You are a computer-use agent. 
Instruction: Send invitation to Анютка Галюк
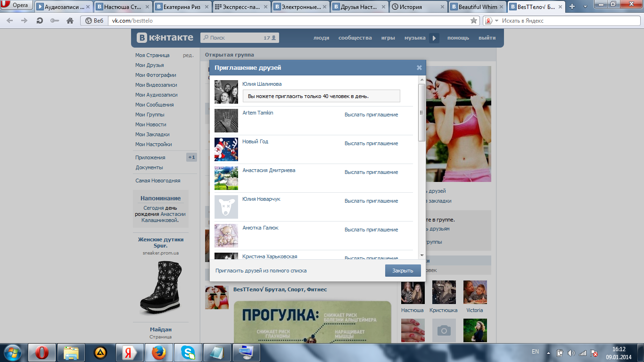[x=371, y=230]
